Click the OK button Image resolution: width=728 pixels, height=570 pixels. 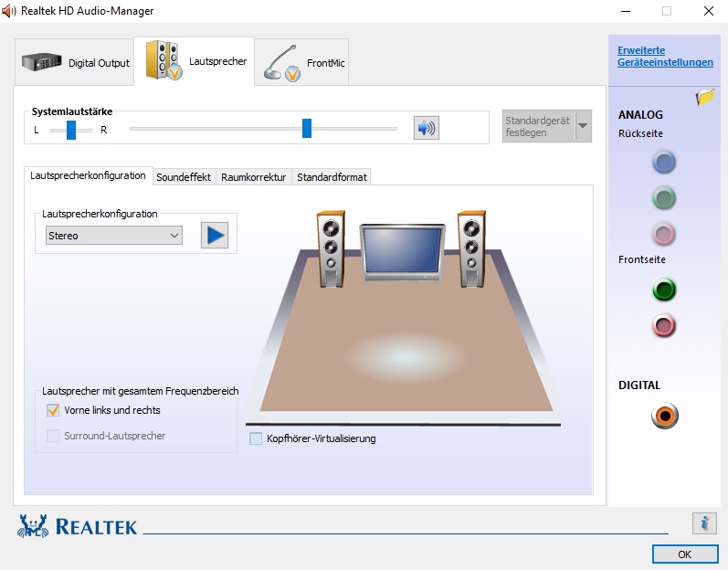pos(685,554)
